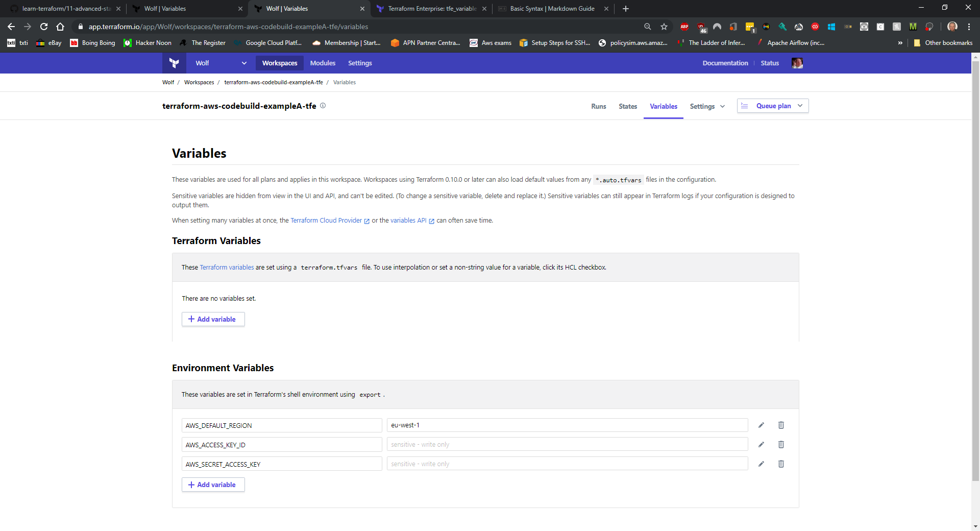Close the Terraform Enterprise tfe_variable tab
The image size is (980, 531).
pyautogui.click(x=484, y=9)
